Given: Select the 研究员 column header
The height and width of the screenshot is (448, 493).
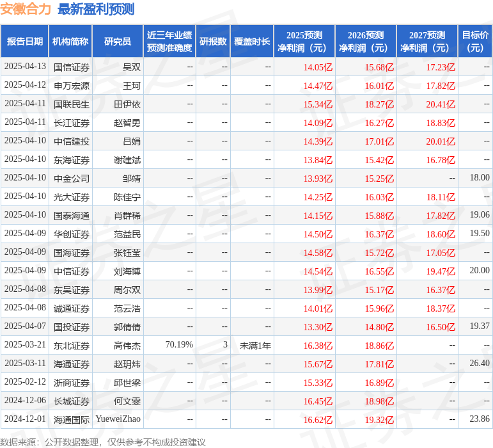Looking at the screenshot, I should tap(117, 42).
